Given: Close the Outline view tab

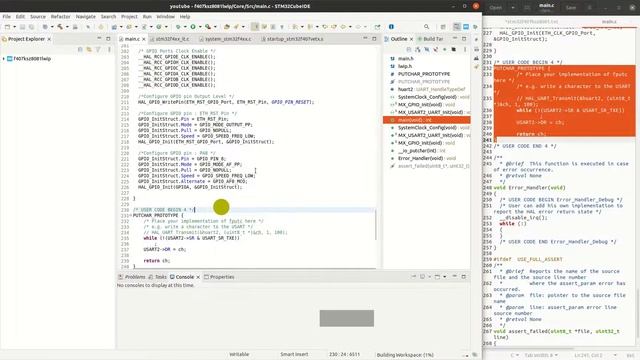Looking at the screenshot, I should click(411, 39).
